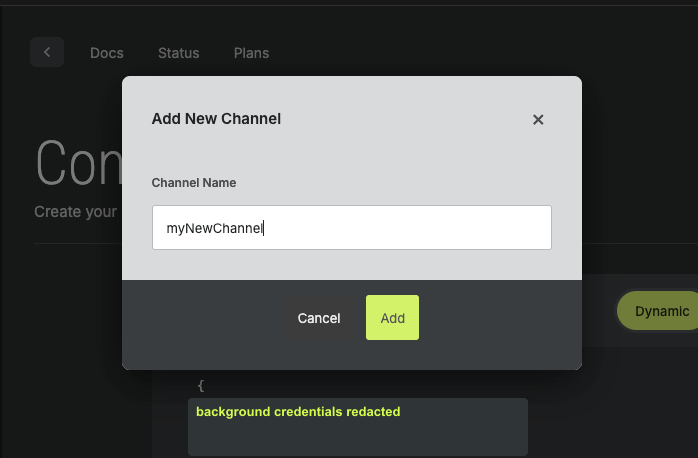Open the Status page link
This screenshot has height=458, width=698.
pos(179,53)
